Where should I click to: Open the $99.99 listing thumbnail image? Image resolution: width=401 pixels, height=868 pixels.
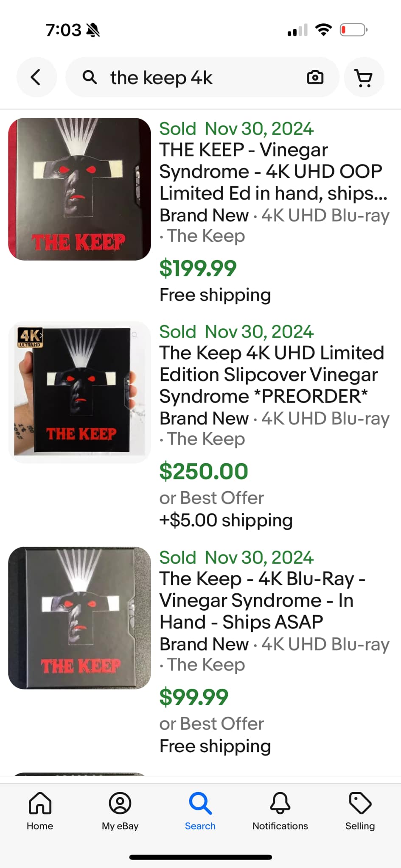pyautogui.click(x=79, y=618)
